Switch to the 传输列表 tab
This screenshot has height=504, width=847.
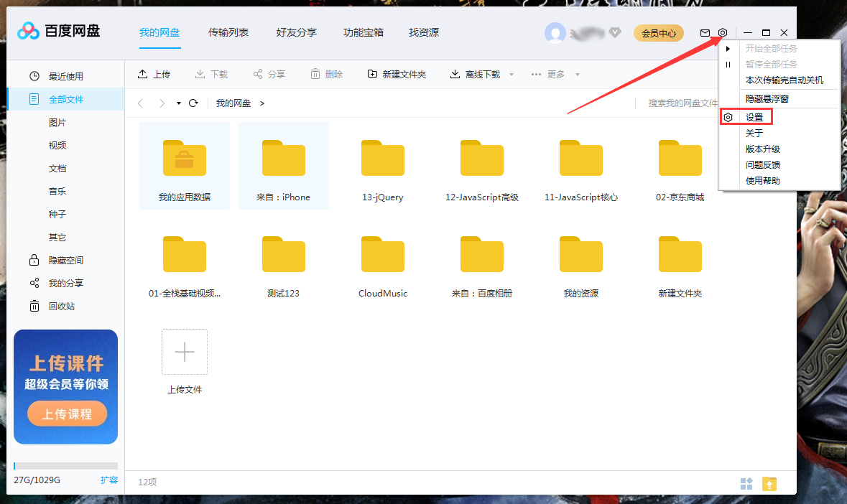[x=228, y=32]
